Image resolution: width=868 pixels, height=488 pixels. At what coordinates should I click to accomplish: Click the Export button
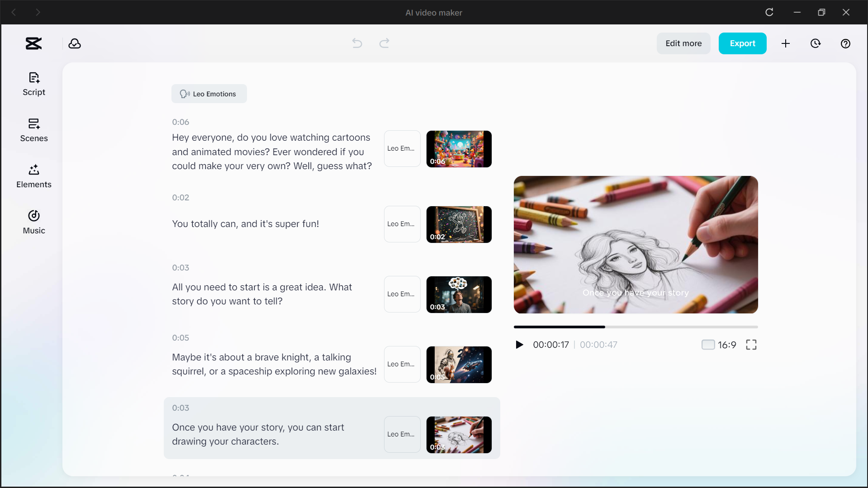coord(742,43)
